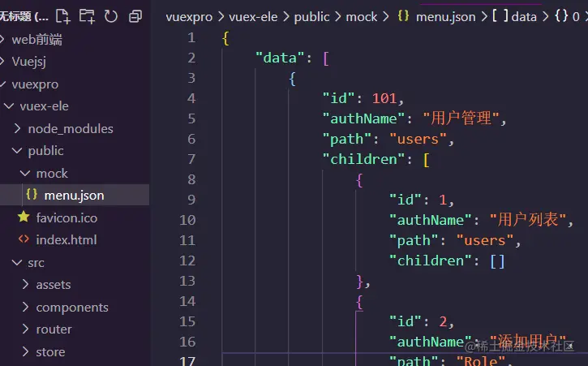Image resolution: width=588 pixels, height=366 pixels.
Task: Click vuexpro in the breadcrumb path
Action: coord(189,17)
